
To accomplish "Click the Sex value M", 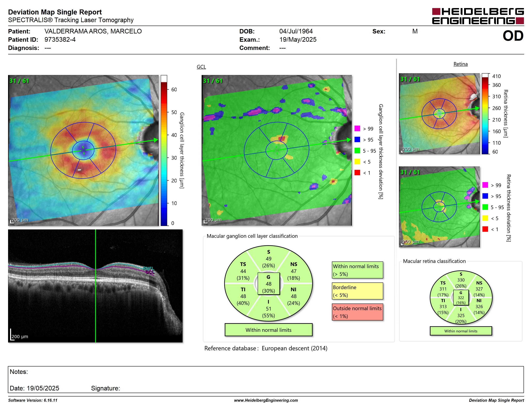I will click(415, 31).
